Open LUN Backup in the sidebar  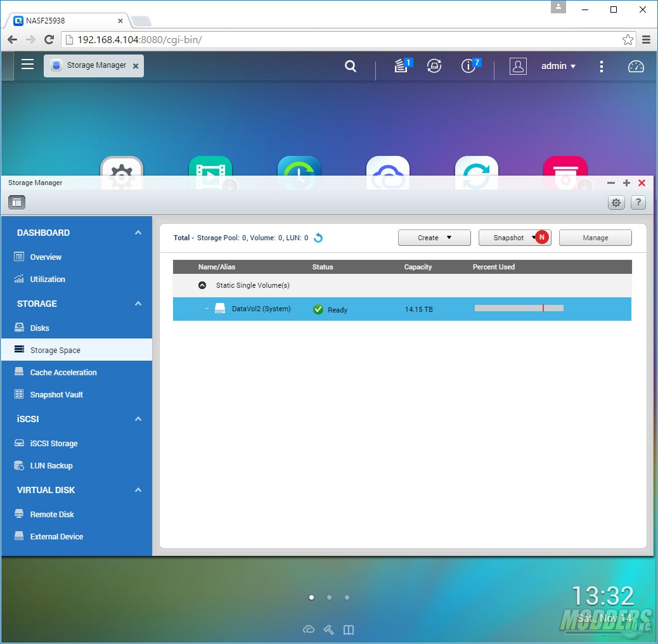click(x=76, y=465)
